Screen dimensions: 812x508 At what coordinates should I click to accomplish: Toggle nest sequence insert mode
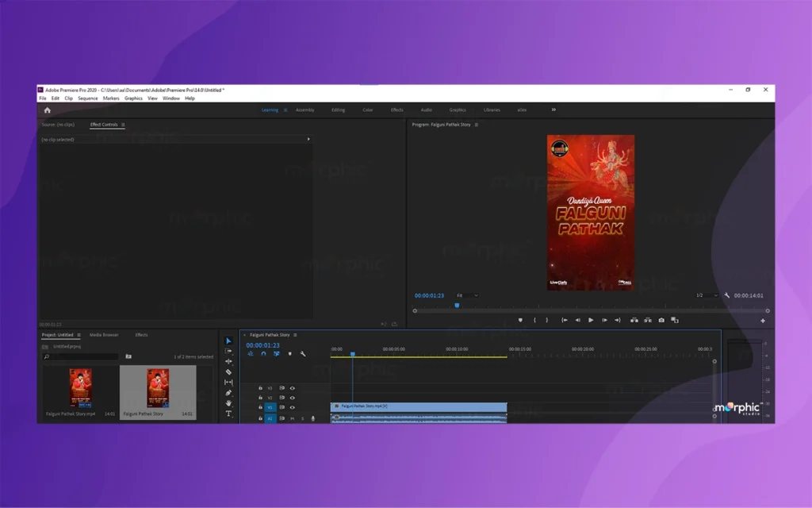(250, 354)
